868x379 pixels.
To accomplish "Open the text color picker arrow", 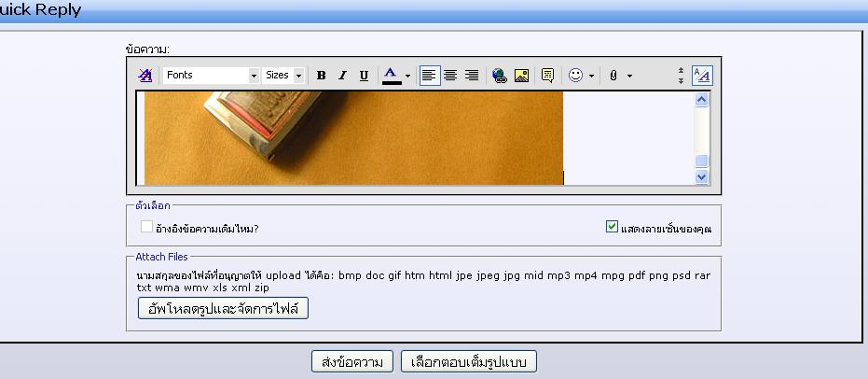I will point(407,76).
